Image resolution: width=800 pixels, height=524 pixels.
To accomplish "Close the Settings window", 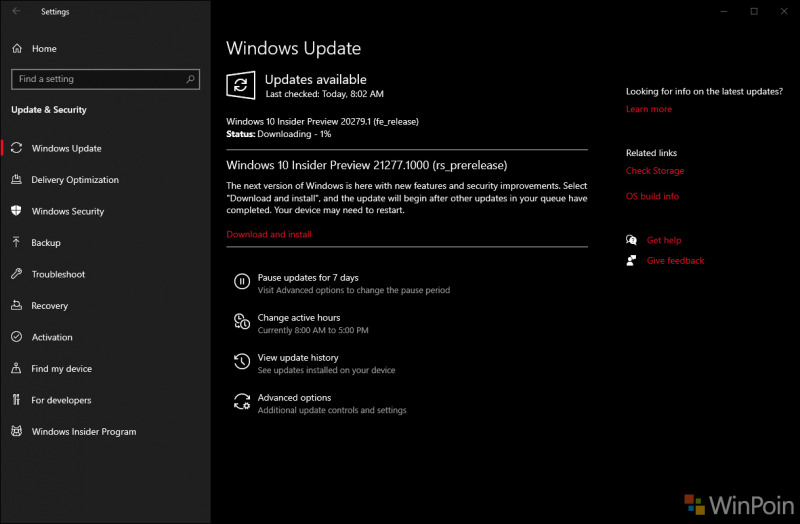I will click(x=784, y=11).
